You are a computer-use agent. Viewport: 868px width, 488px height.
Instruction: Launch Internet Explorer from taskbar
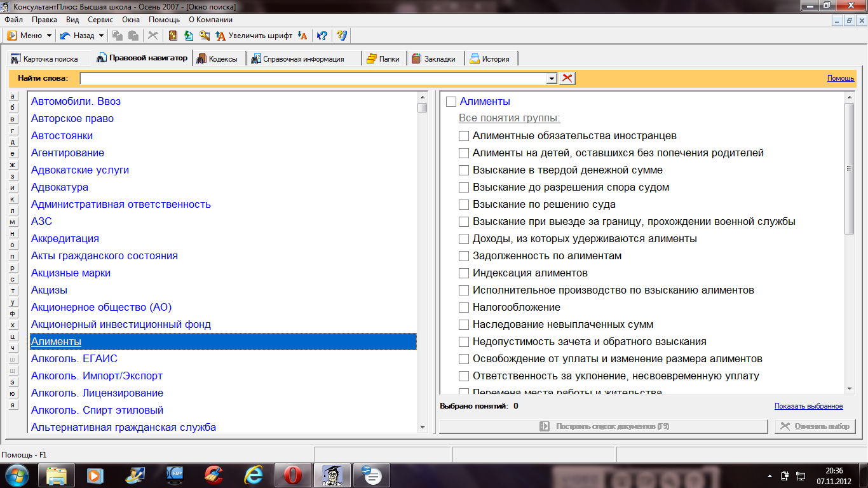253,475
